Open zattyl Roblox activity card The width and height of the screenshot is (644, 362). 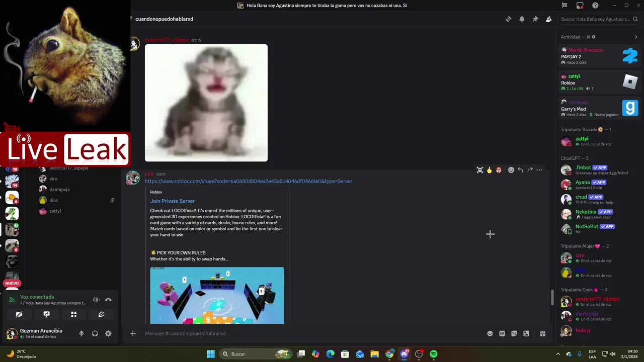599,82
